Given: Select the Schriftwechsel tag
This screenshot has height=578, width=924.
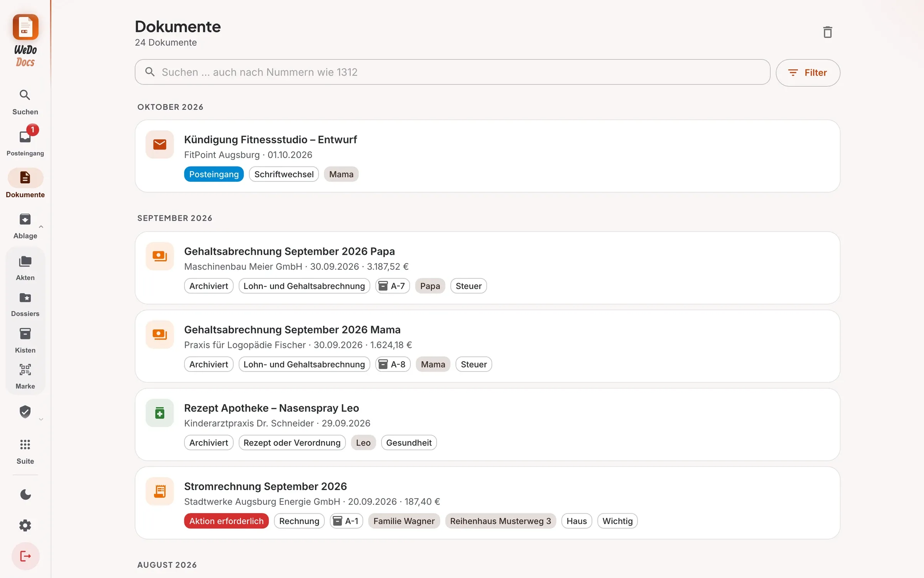Looking at the screenshot, I should click(x=284, y=174).
